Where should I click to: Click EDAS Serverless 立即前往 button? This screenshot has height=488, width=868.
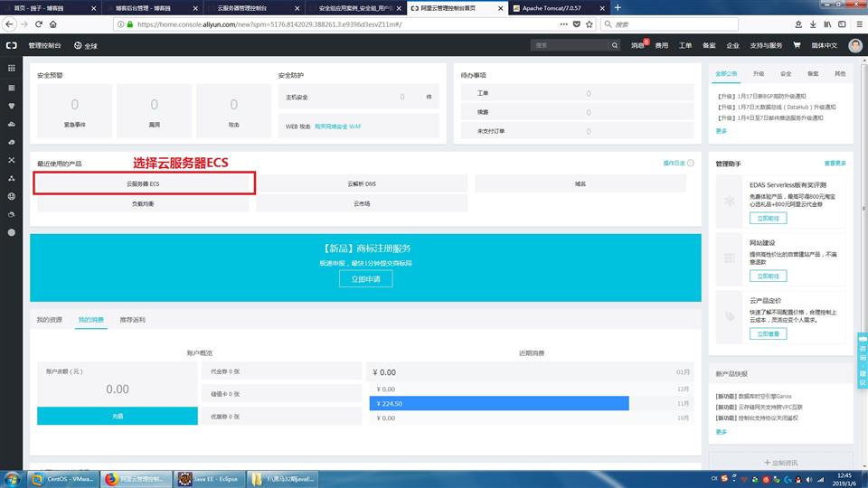point(768,218)
